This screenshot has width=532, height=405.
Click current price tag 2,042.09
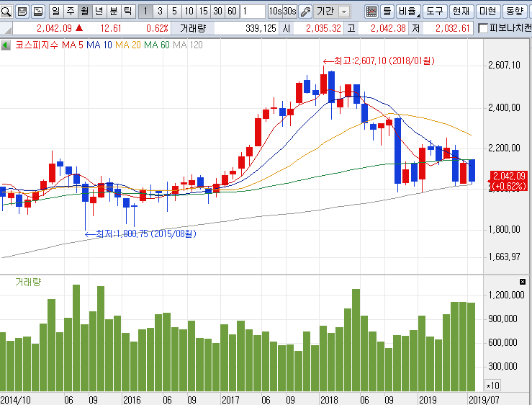(508, 181)
